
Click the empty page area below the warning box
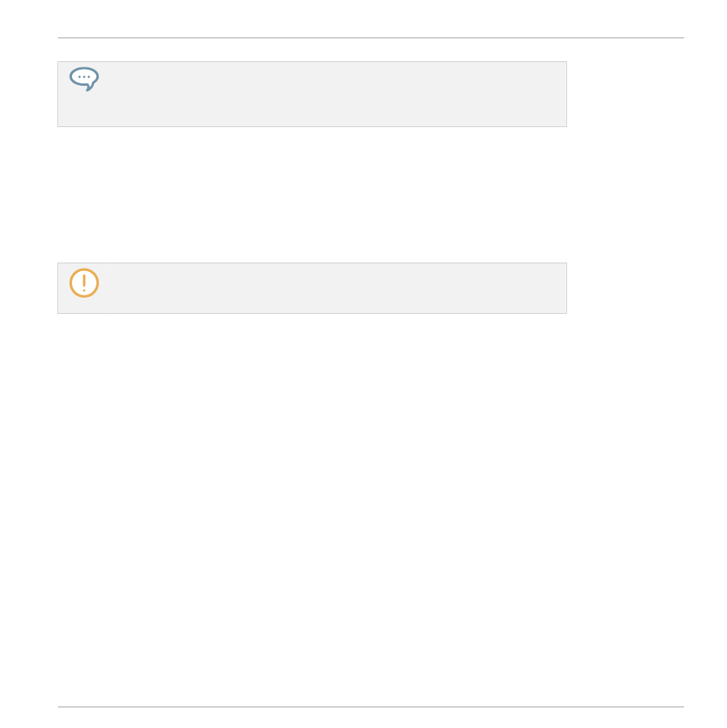(370, 509)
